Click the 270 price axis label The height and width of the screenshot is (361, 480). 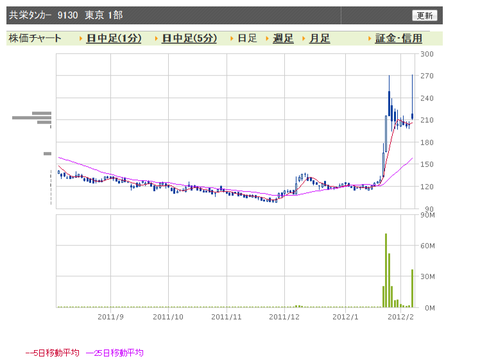(x=427, y=76)
